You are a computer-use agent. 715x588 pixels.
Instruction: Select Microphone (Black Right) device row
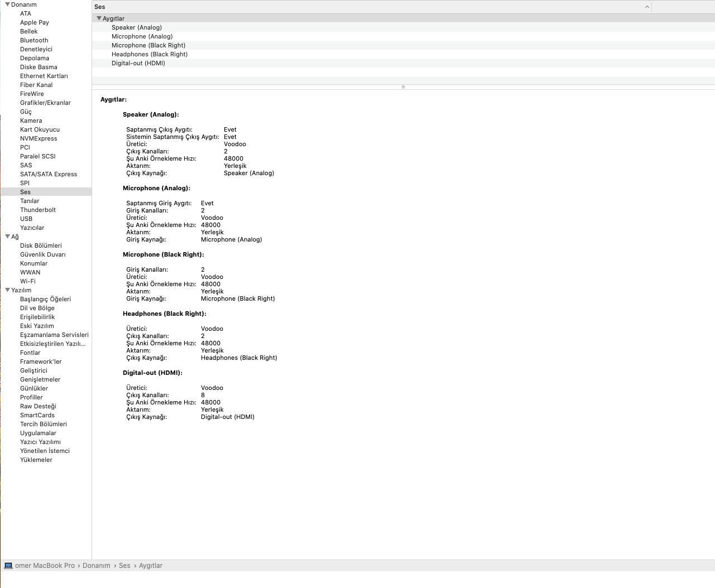point(148,45)
